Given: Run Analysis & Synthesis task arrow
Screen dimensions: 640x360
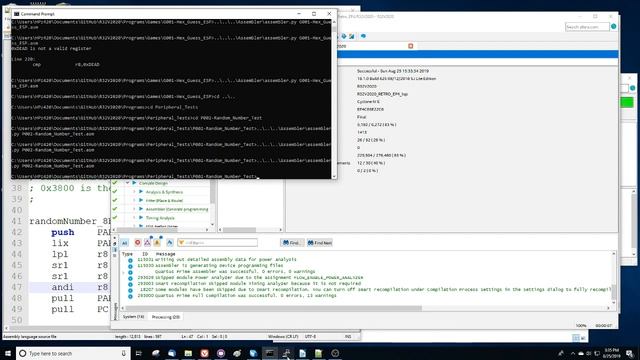Looking at the screenshot, I should pos(141,192).
